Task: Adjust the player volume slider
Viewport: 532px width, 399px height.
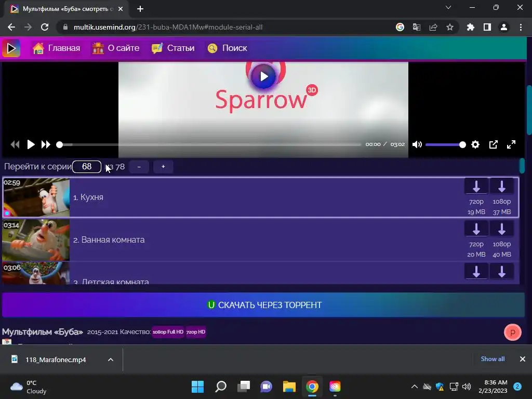Action: (445, 144)
